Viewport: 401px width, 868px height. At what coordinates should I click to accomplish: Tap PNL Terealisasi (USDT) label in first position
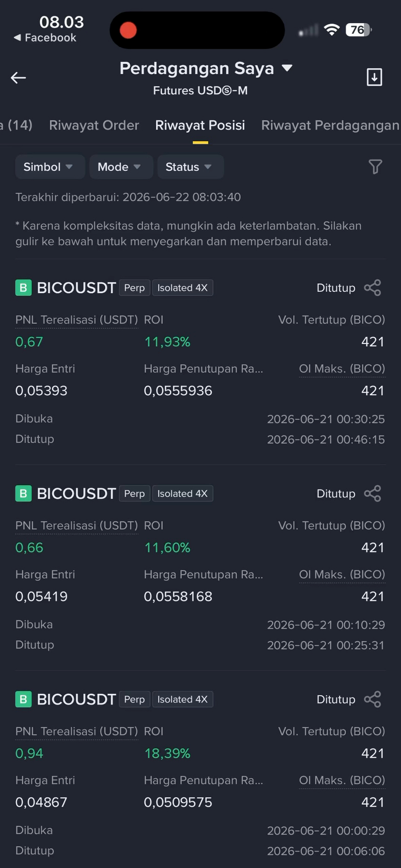pos(77,320)
